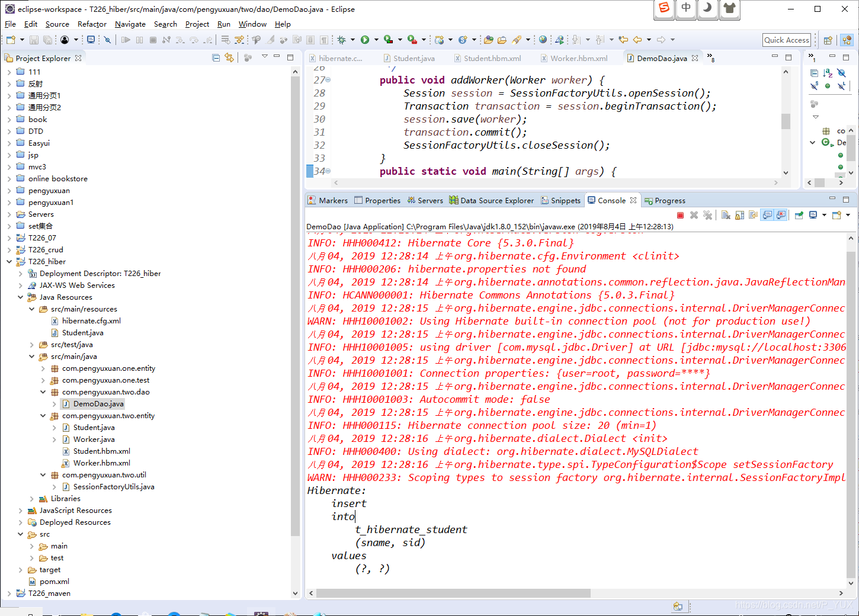The height and width of the screenshot is (616, 859).
Task: Open the Window menu
Action: (252, 24)
